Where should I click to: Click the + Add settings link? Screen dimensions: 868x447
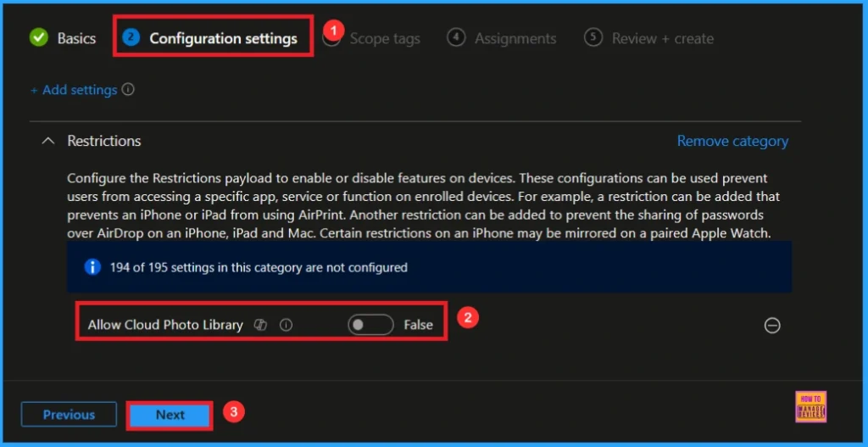(74, 90)
